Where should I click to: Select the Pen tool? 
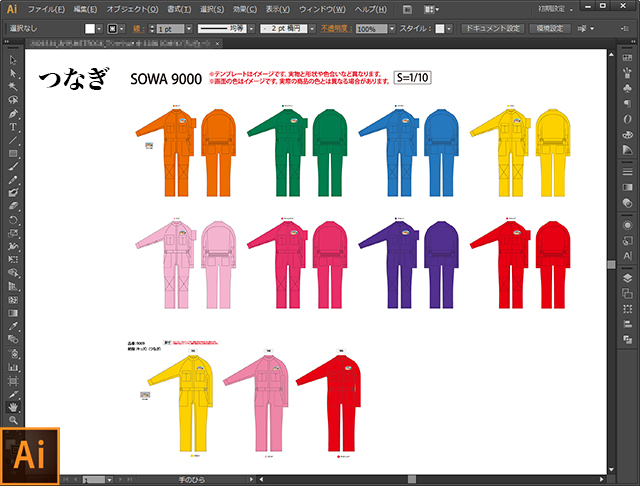[13, 113]
